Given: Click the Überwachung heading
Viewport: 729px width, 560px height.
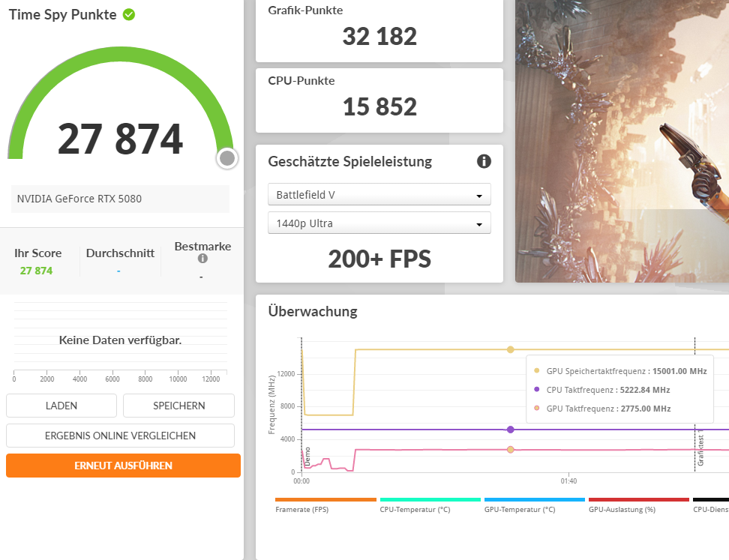Looking at the screenshot, I should click(313, 311).
